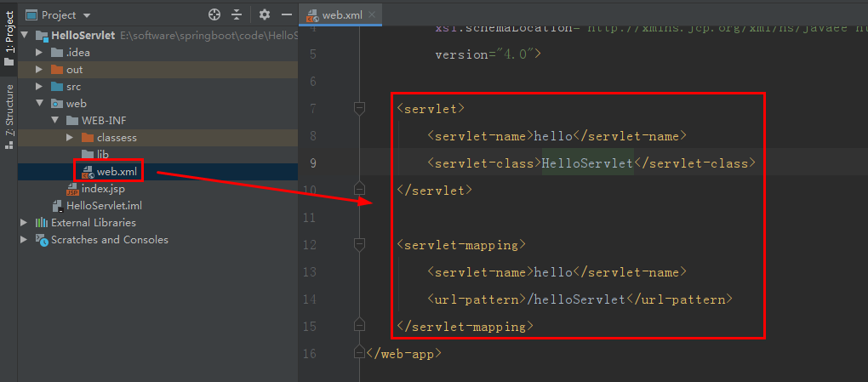The width and height of the screenshot is (868, 382).
Task: Click the locate/select opened file icon
Action: (214, 14)
